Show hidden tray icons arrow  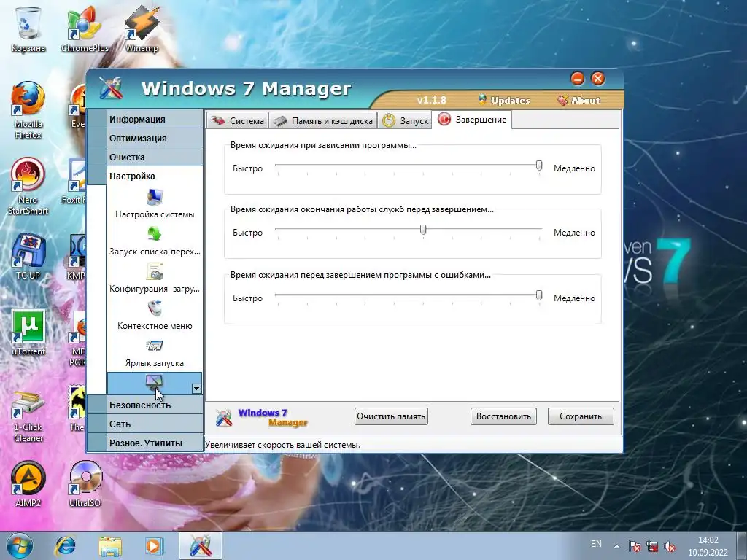click(616, 546)
